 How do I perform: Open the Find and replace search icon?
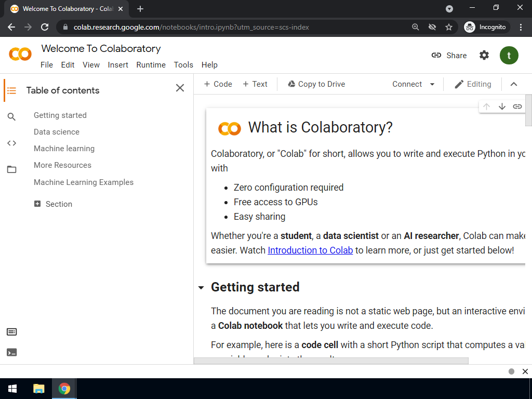coord(11,117)
